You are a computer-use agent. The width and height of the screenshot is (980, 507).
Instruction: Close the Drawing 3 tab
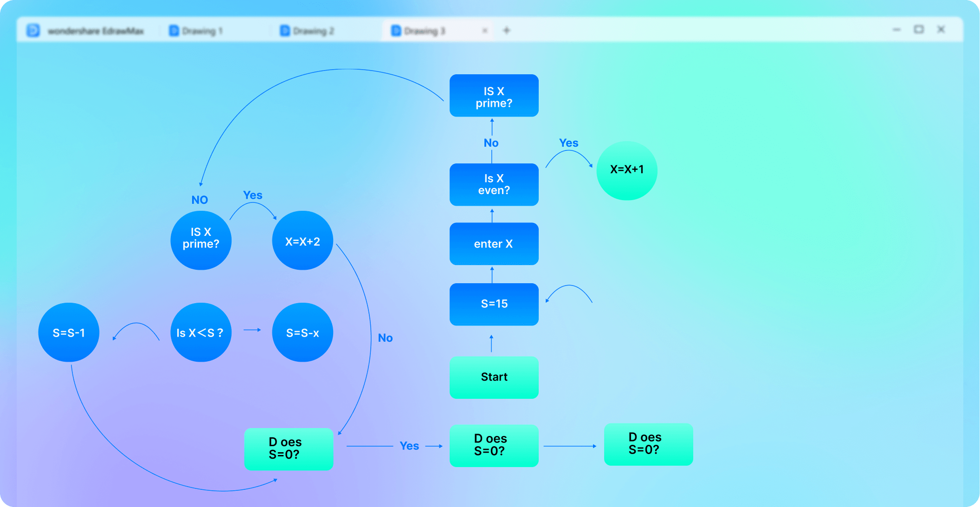click(x=485, y=31)
